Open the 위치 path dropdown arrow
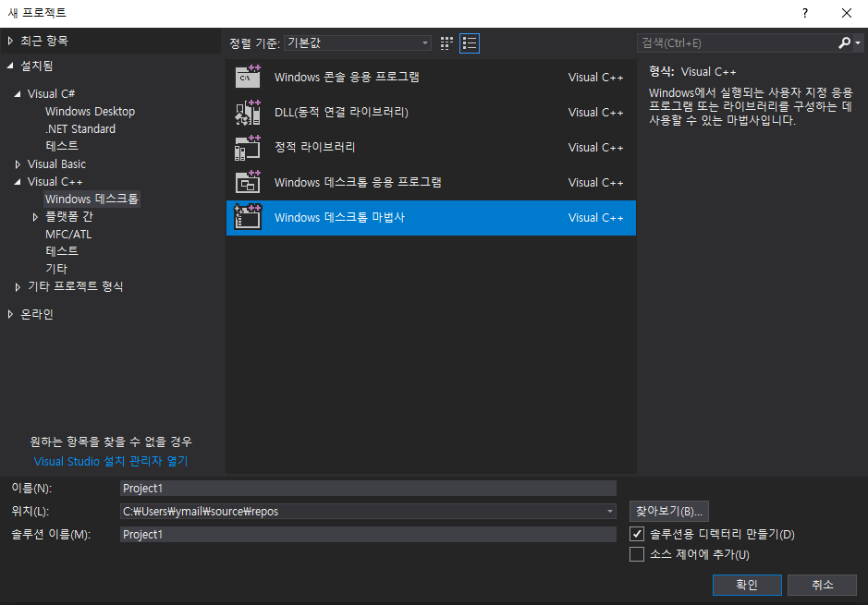The width and height of the screenshot is (868, 605). pos(609,511)
